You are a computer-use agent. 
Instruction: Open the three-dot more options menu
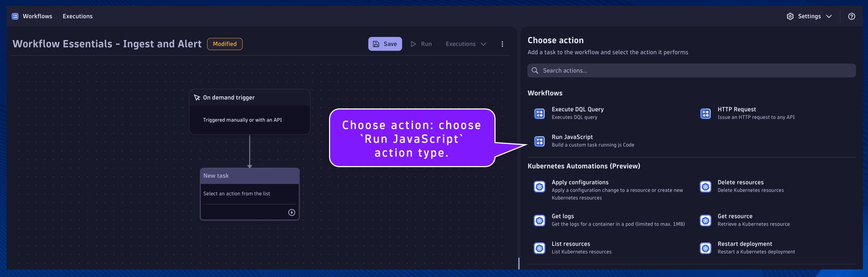pos(502,44)
